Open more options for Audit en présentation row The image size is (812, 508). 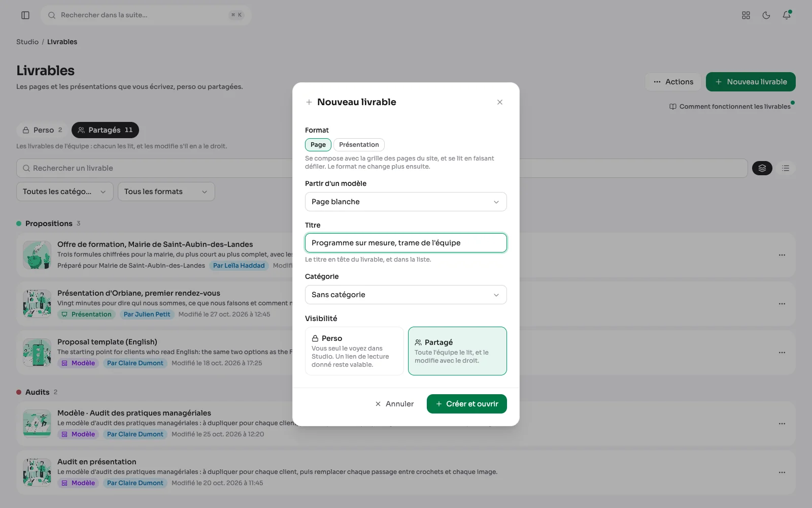tap(782, 472)
